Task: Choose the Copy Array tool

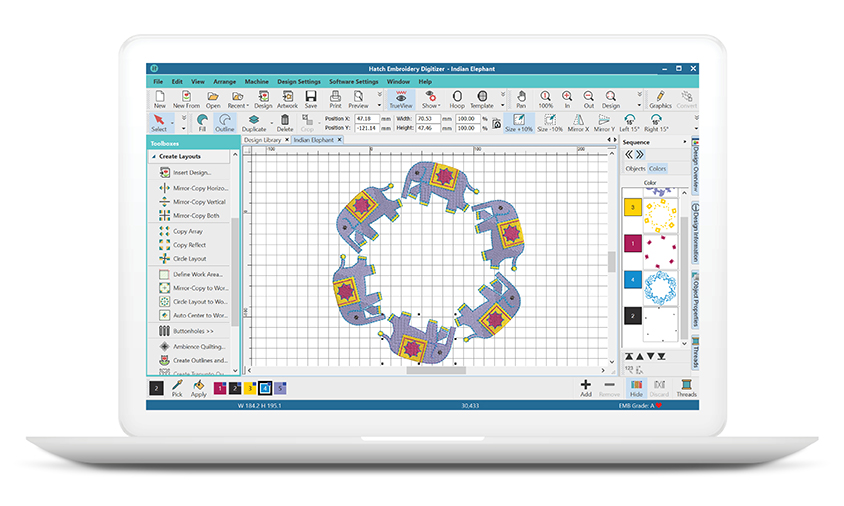Action: (188, 231)
